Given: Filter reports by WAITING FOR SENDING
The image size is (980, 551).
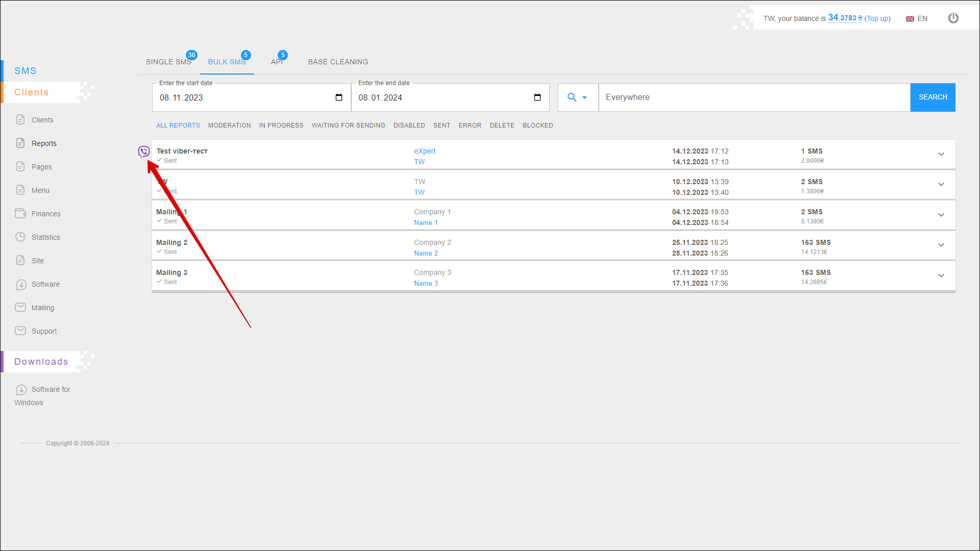Looking at the screenshot, I should click(348, 126).
